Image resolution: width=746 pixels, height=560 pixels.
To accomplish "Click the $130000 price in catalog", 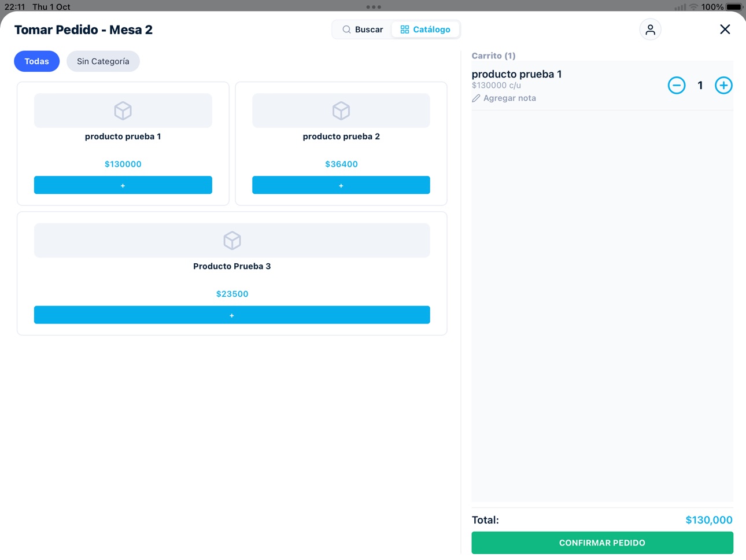I will click(x=123, y=164).
